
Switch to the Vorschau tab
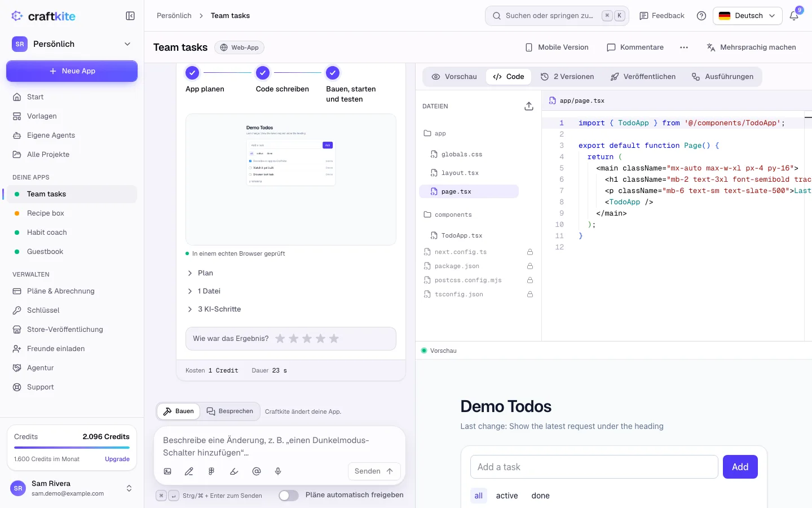[x=454, y=77]
